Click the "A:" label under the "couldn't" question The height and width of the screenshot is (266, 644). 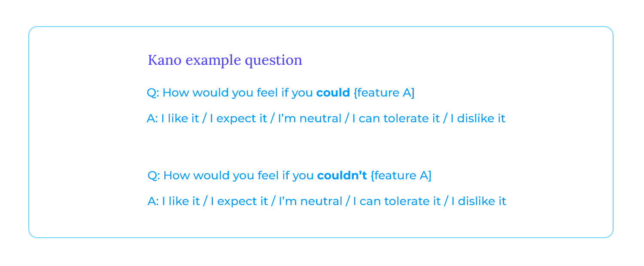pos(153,201)
